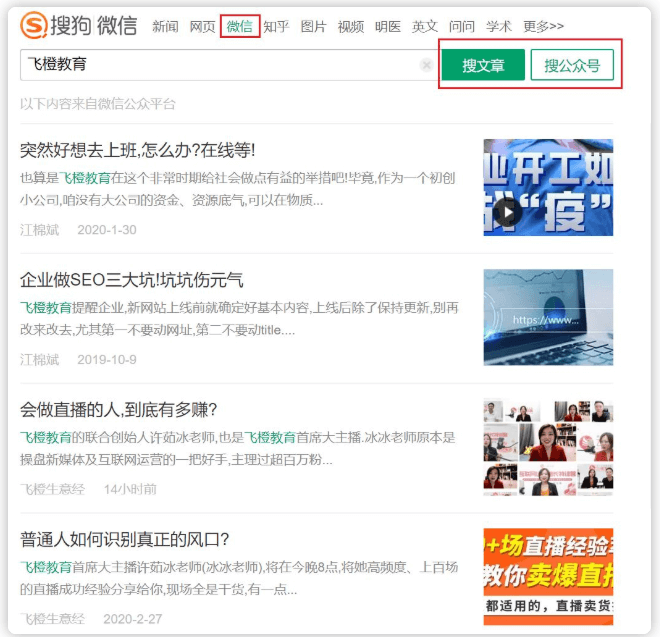Select the 微信 search tab
Screen dimensions: 660x637
pyautogui.click(x=240, y=27)
